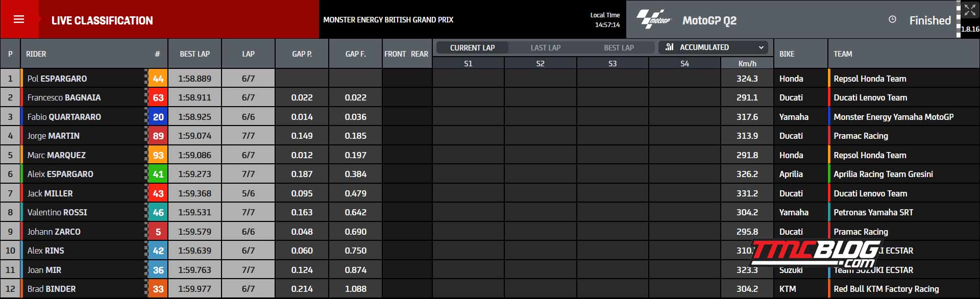This screenshot has height=299, width=980.
Task: Click rider number 46 badge
Action: click(158, 212)
